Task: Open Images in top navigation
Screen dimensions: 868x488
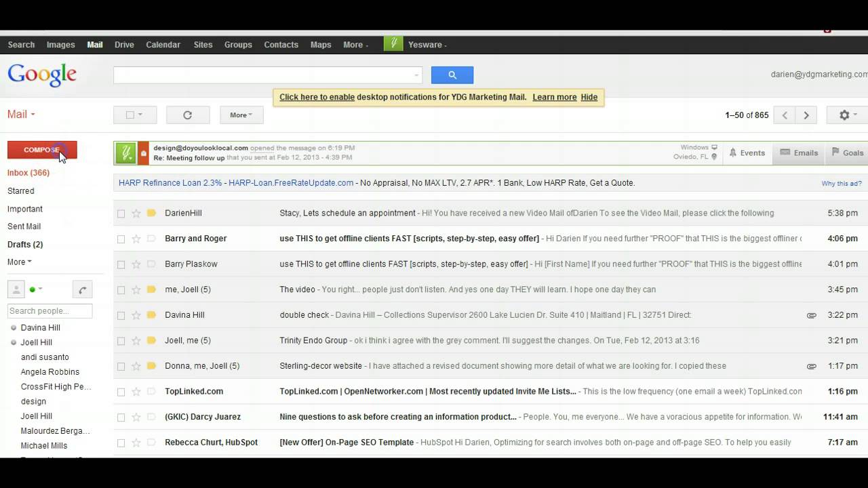Action: tap(60, 45)
